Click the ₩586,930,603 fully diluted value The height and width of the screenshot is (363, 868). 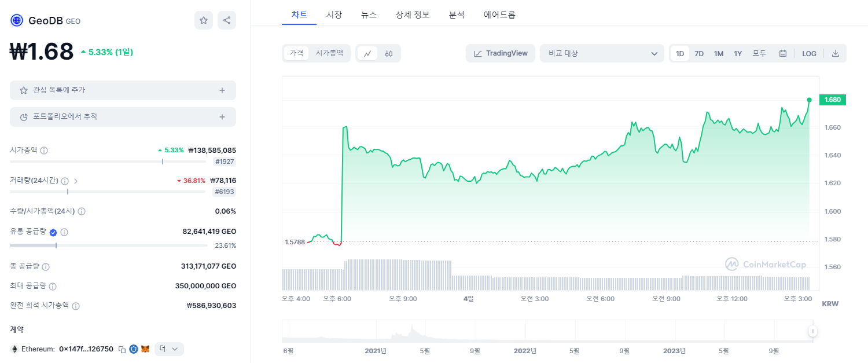[x=211, y=306]
